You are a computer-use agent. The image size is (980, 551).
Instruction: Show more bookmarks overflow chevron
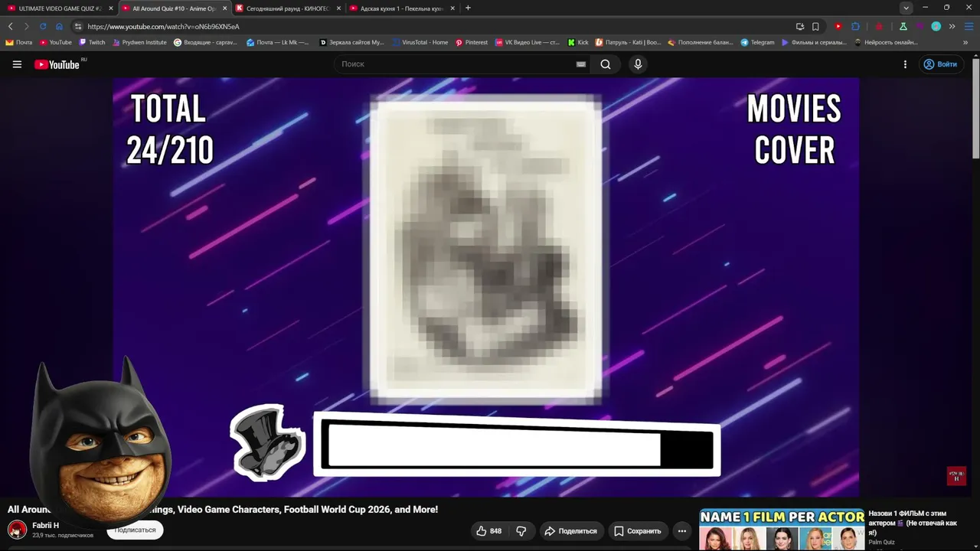coord(965,43)
